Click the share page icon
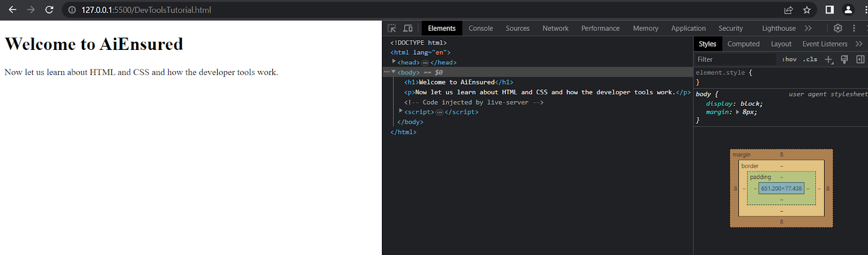868x255 pixels. [789, 10]
